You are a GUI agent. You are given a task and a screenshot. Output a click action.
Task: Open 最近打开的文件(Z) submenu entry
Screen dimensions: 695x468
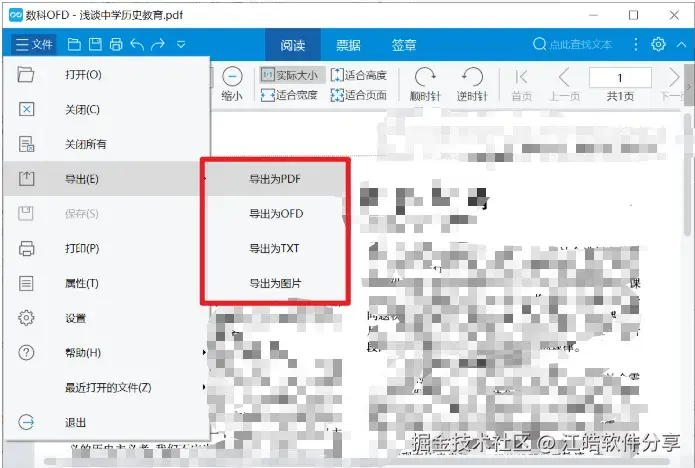coord(106,387)
